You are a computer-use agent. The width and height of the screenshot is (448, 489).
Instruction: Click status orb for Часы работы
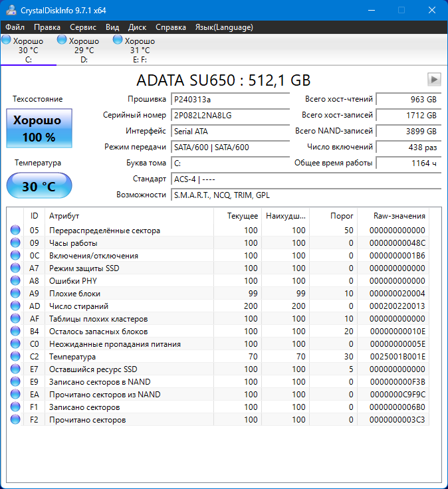point(15,243)
